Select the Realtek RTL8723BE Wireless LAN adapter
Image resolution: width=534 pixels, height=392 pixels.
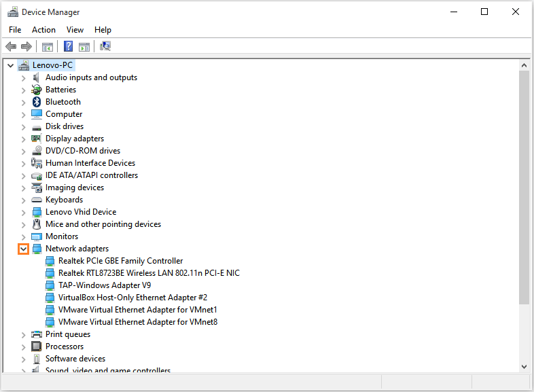click(x=149, y=273)
